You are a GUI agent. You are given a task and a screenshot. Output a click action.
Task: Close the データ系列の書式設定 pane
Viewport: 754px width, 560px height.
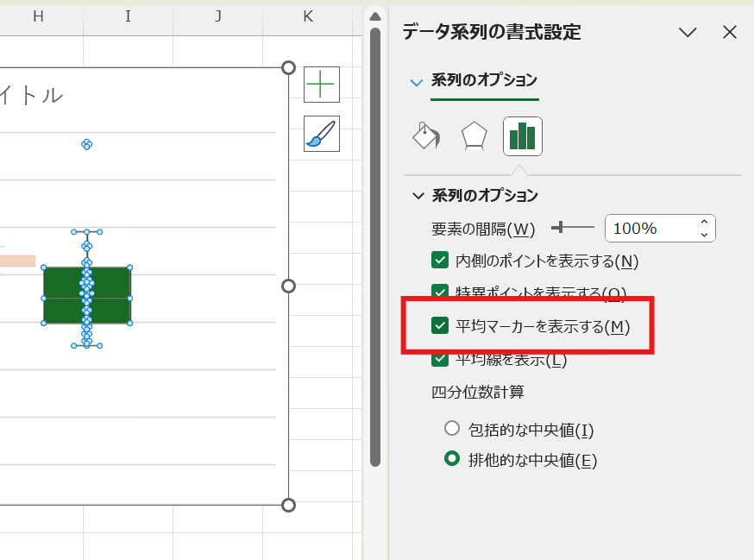730,32
